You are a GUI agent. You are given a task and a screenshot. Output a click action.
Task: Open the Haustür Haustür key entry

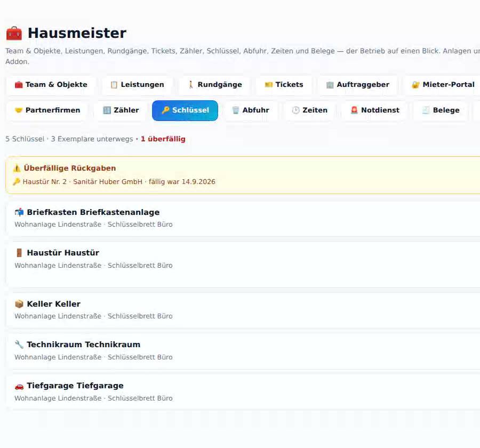pyautogui.click(x=243, y=265)
